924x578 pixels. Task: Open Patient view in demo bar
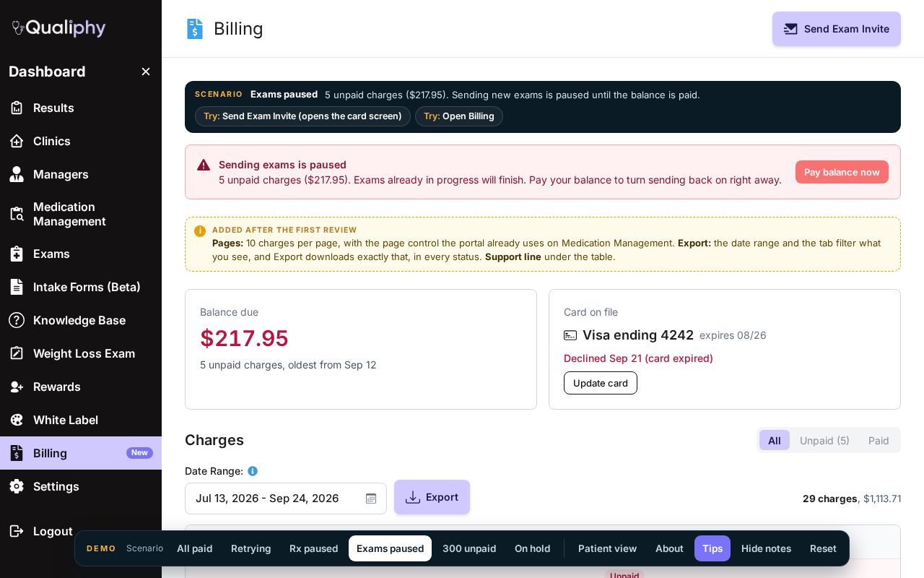[x=608, y=548]
